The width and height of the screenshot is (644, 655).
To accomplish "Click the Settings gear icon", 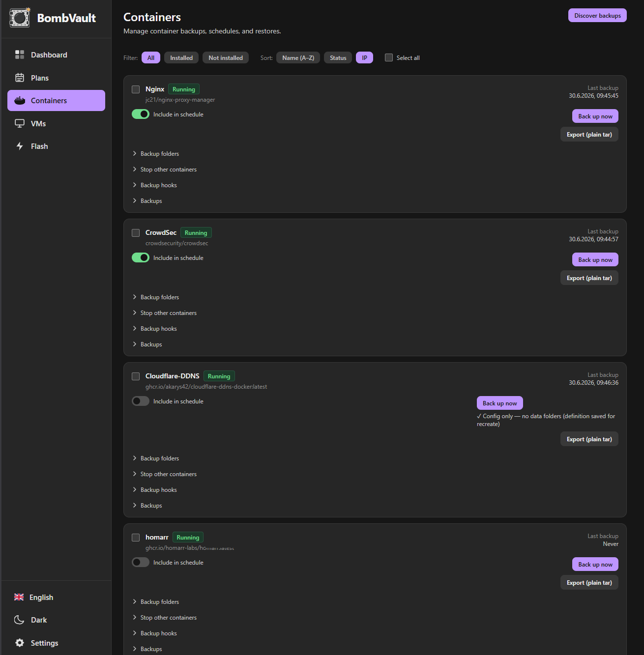I will 20,643.
